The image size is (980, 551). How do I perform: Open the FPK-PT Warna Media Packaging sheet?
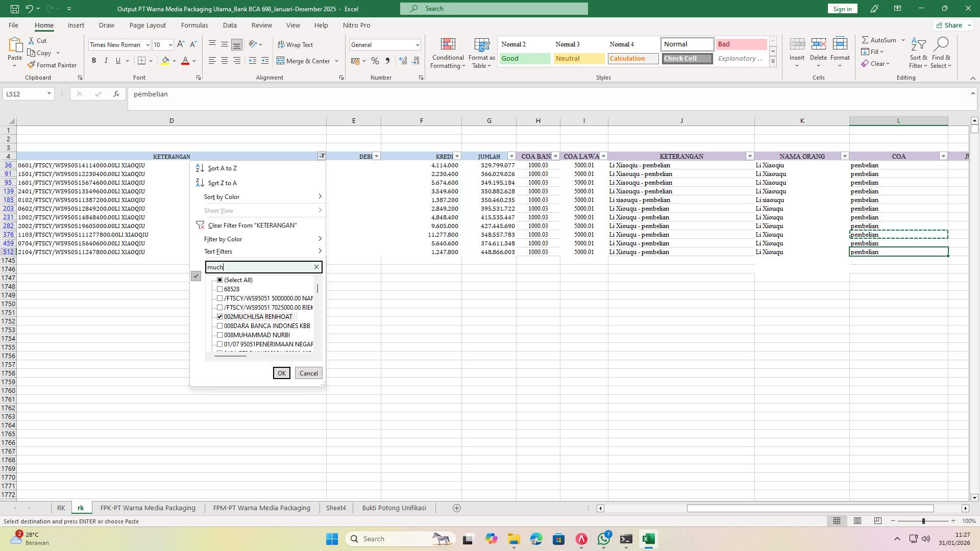click(x=148, y=508)
